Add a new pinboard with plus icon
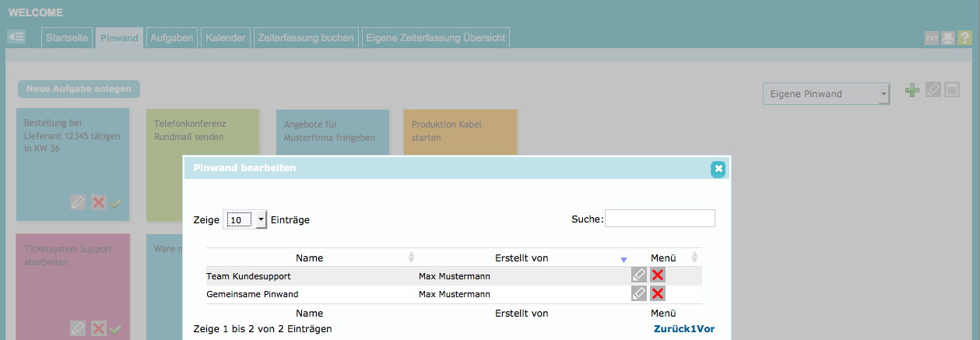This screenshot has height=340, width=980. [x=912, y=91]
